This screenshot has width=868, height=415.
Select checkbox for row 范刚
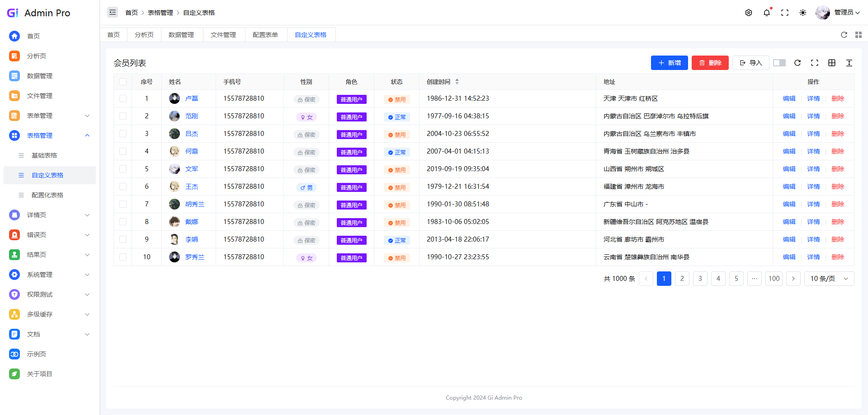pos(123,116)
